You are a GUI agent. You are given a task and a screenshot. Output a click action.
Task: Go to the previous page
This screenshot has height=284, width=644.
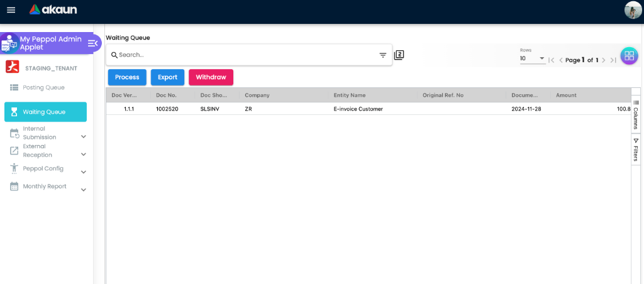561,60
